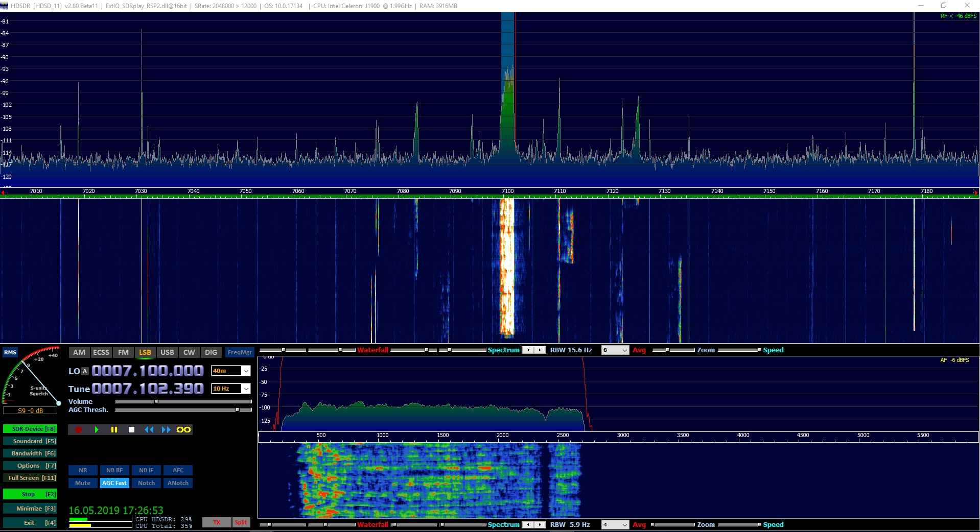980x532 pixels.
Task: Enable AFC automatic frequency control
Action: click(x=178, y=470)
